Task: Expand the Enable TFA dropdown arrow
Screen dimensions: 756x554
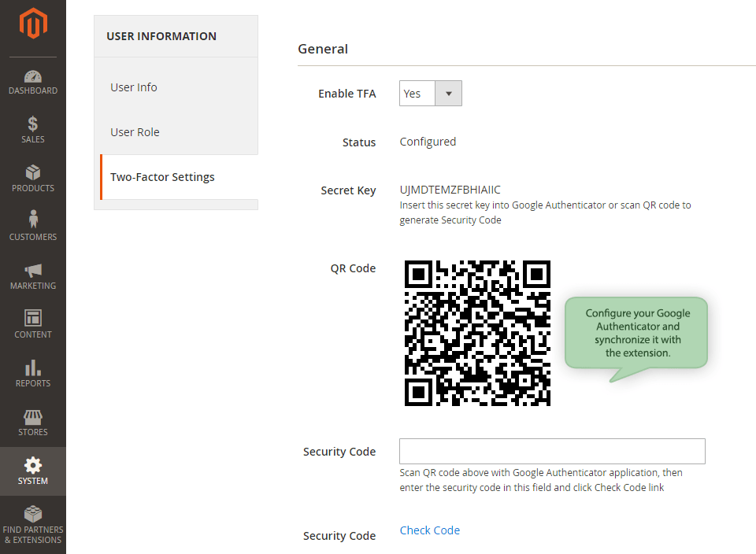Action: point(448,94)
